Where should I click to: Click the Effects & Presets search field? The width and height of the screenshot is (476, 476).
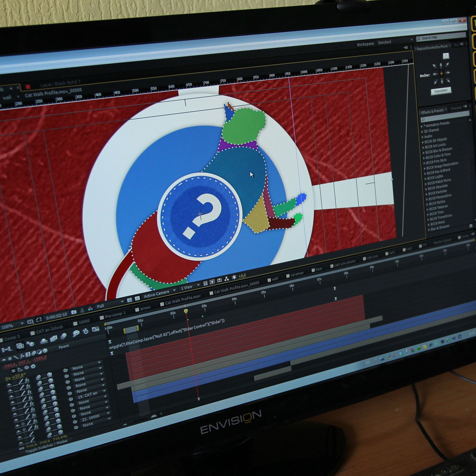(x=445, y=116)
